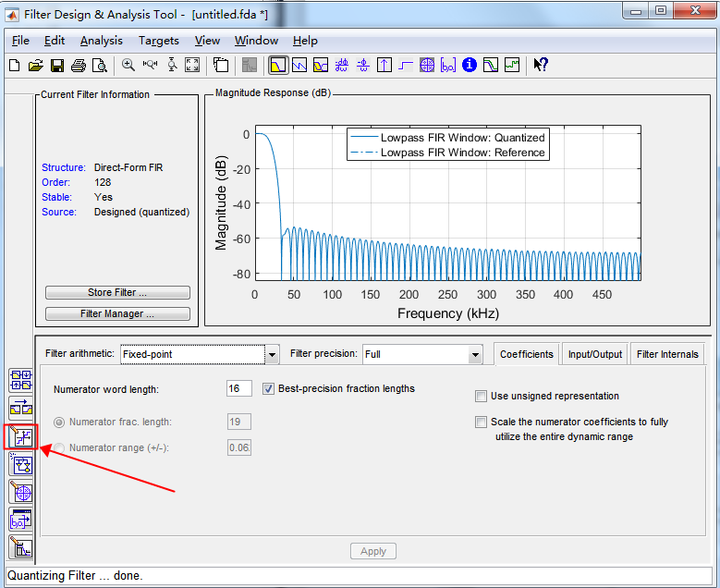Switch to the Input/Output tab
Screen dimensions: 720x588
pyautogui.click(x=595, y=354)
